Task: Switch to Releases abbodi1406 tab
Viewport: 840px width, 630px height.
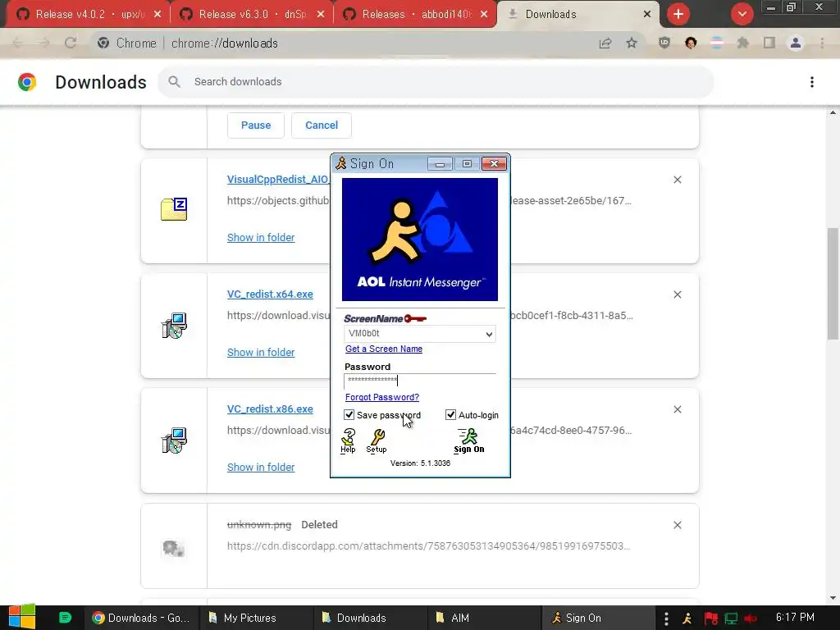Action: [415, 14]
